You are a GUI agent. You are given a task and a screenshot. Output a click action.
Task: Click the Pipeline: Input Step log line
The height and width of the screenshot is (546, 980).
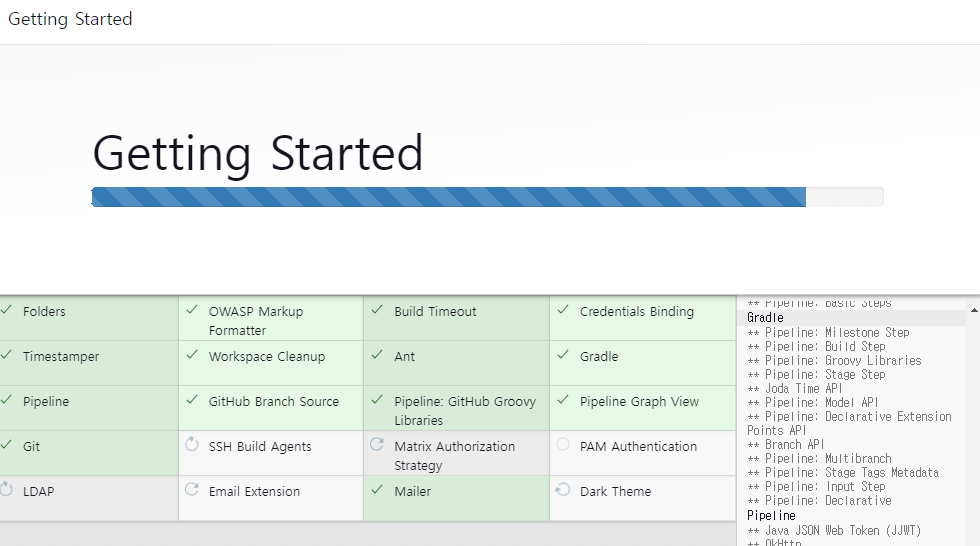[816, 486]
